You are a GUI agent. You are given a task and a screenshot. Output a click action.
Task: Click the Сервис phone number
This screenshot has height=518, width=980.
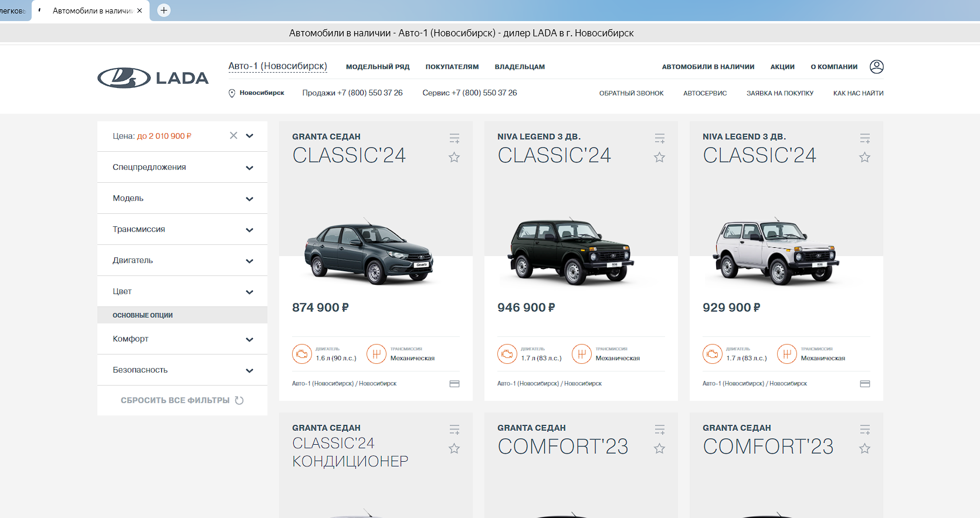[484, 93]
